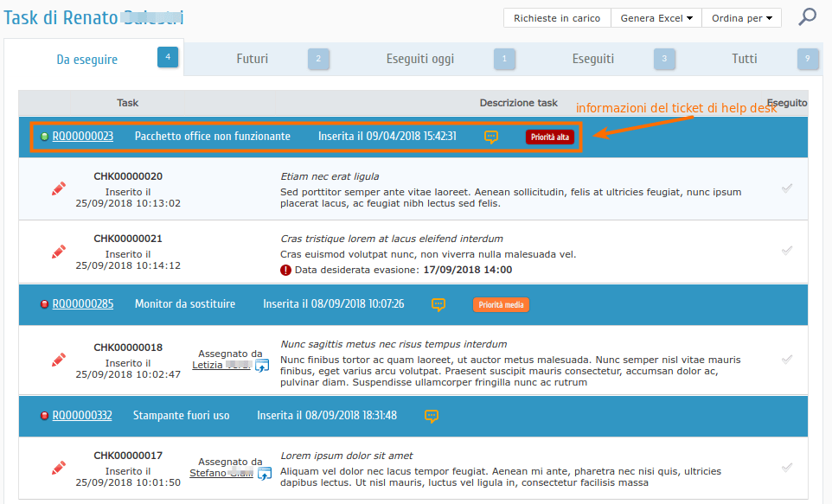Edit task CHK00000021 with pencil icon
832x504 pixels.
[58, 252]
